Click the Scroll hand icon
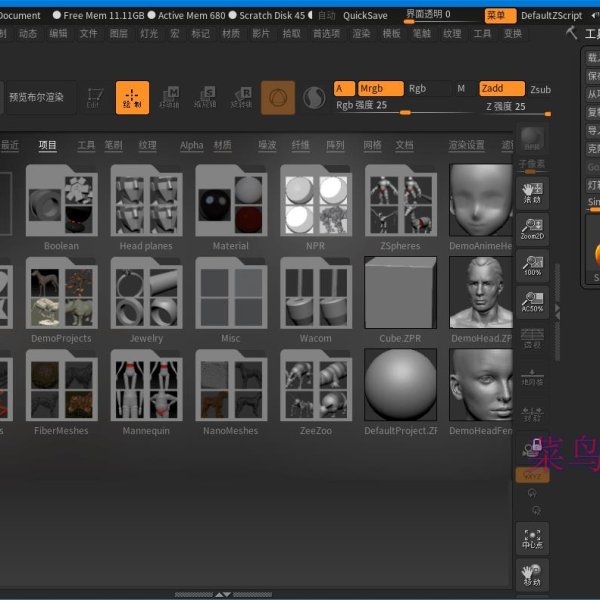The image size is (600, 600). point(532,190)
